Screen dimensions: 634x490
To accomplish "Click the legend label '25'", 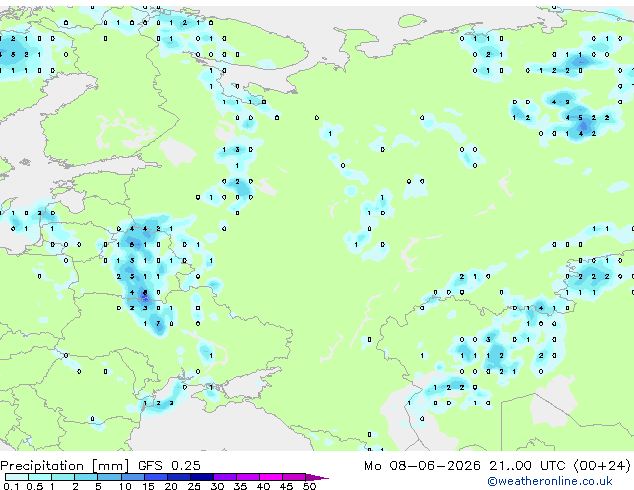I will coord(194,486).
